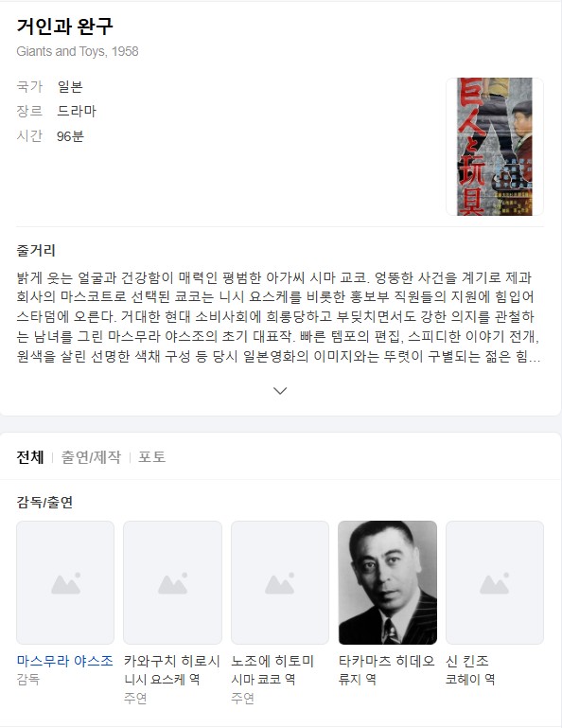Click 노조에 히토미 placeholder image icon

280,582
